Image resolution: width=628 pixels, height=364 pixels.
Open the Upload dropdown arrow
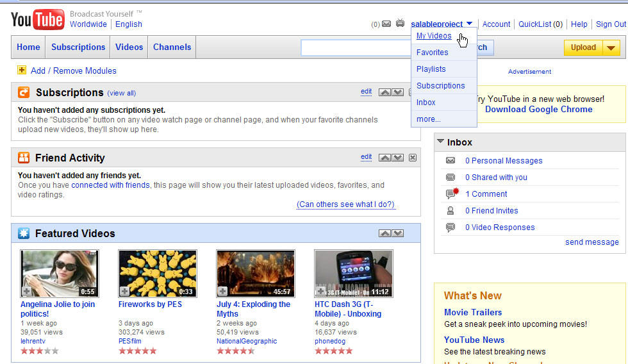pyautogui.click(x=611, y=47)
